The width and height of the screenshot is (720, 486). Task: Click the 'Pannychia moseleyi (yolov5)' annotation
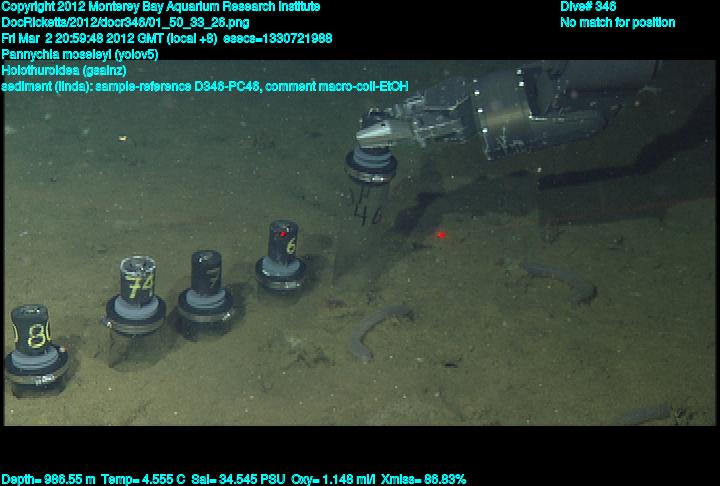[80, 54]
